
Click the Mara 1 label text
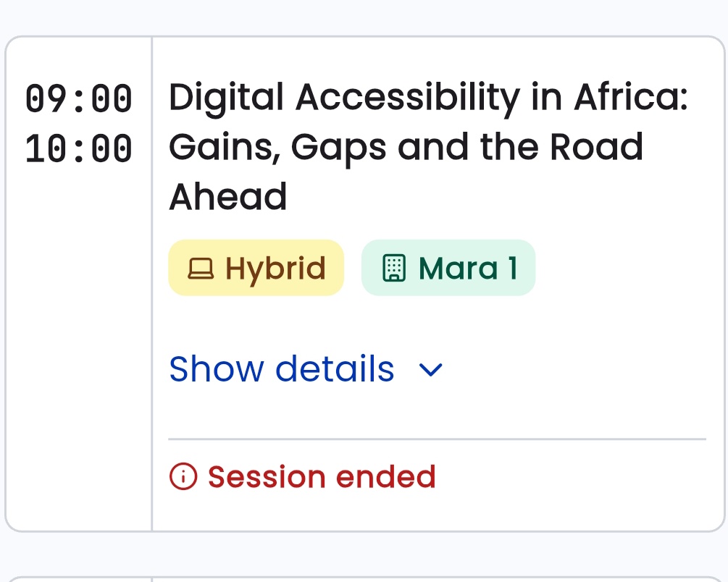pos(468,269)
